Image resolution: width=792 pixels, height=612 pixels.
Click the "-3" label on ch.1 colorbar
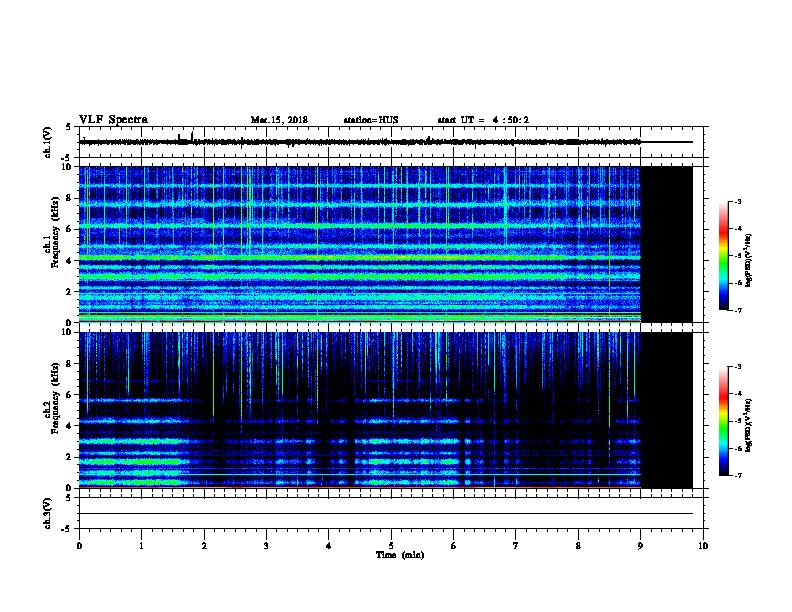737,202
